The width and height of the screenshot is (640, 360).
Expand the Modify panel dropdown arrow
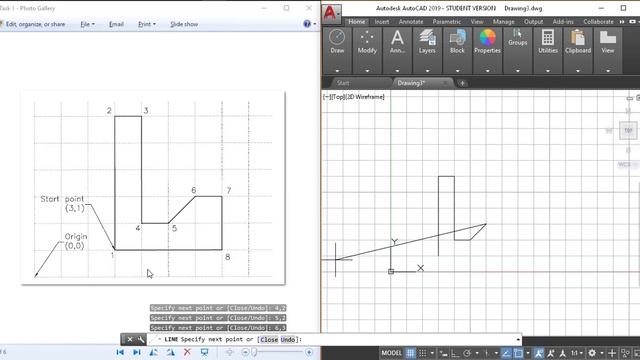click(x=367, y=71)
